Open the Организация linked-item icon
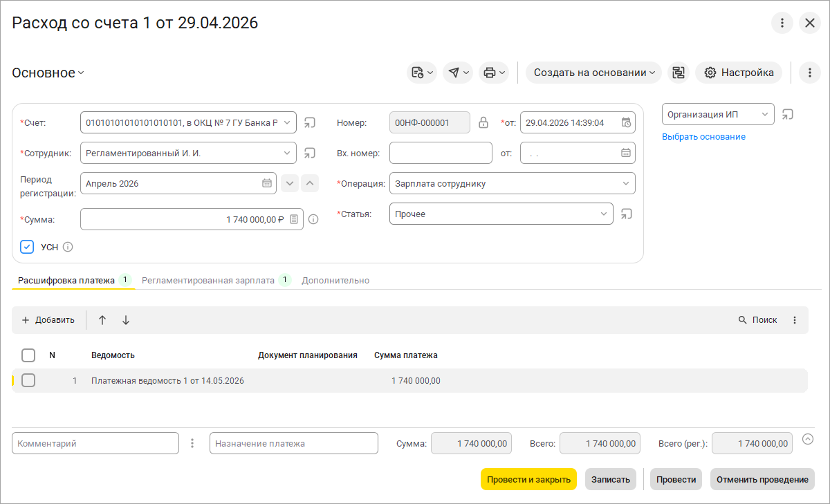 [x=788, y=114]
